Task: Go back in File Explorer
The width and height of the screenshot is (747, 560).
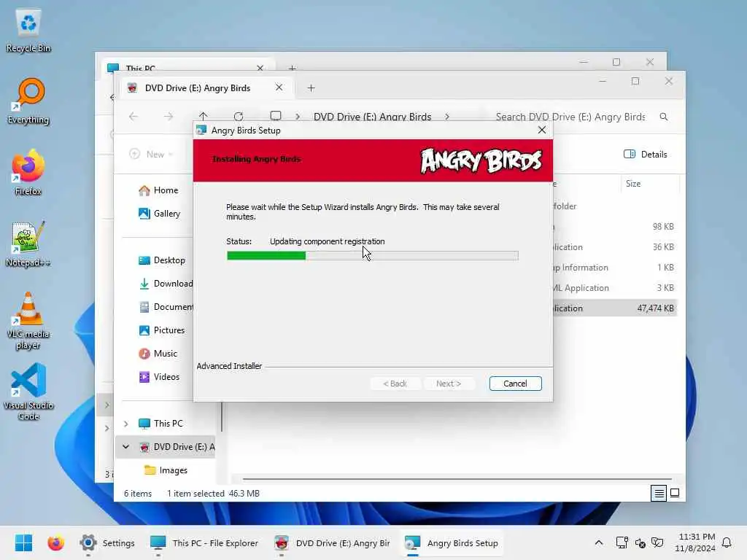Action: tap(133, 117)
